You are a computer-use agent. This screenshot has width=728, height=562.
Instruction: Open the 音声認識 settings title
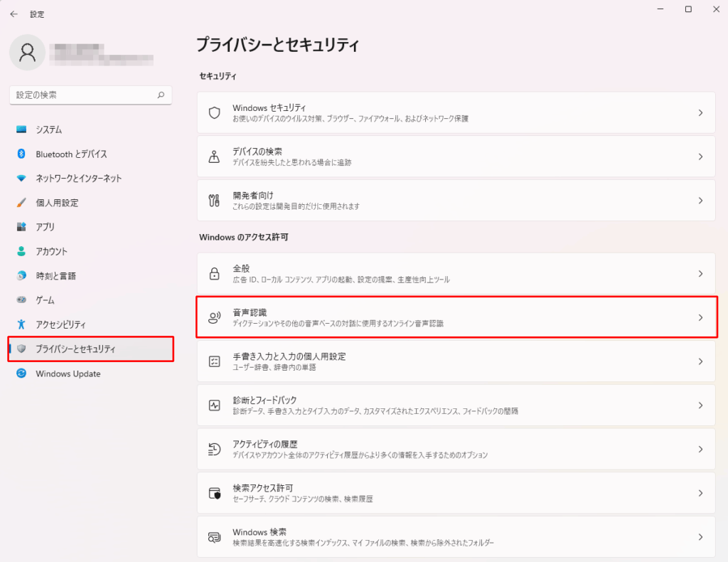250,312
